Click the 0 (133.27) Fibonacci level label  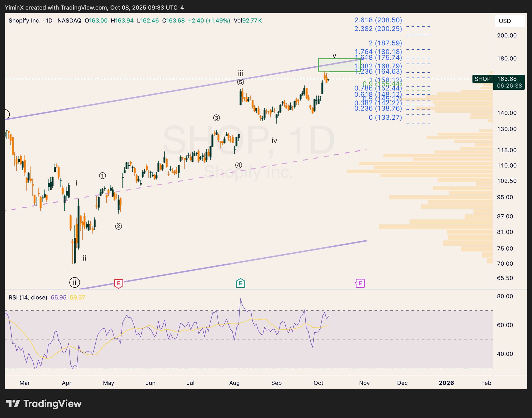click(x=385, y=117)
